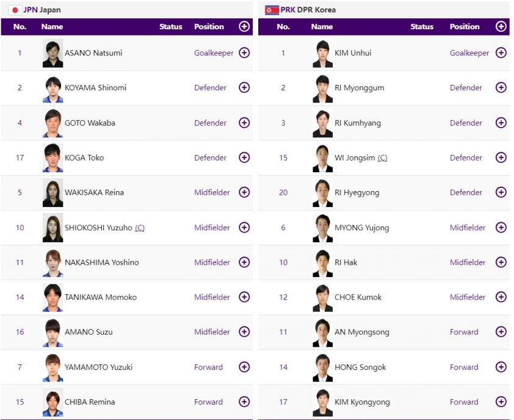514x420 pixels.
Task: Open KOYAMA Shinomi's plus icon
Action: point(244,87)
